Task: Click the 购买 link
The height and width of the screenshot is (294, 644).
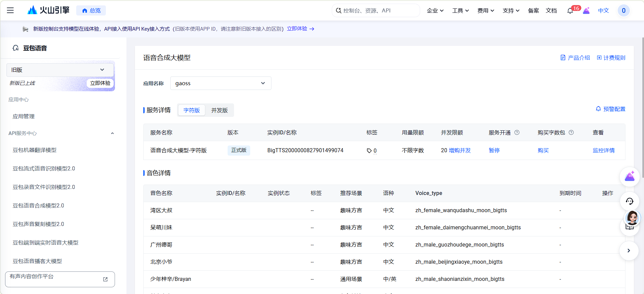Action: pos(543,150)
